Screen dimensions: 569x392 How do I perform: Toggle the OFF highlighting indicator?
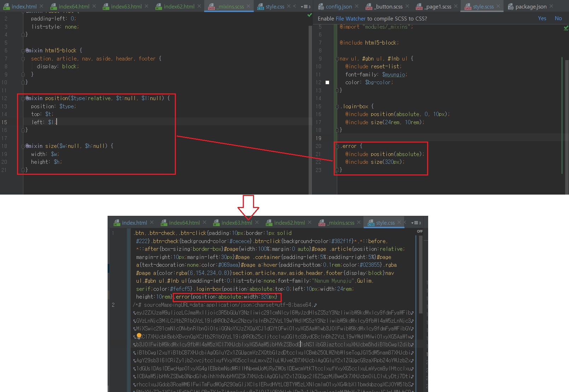[420, 231]
